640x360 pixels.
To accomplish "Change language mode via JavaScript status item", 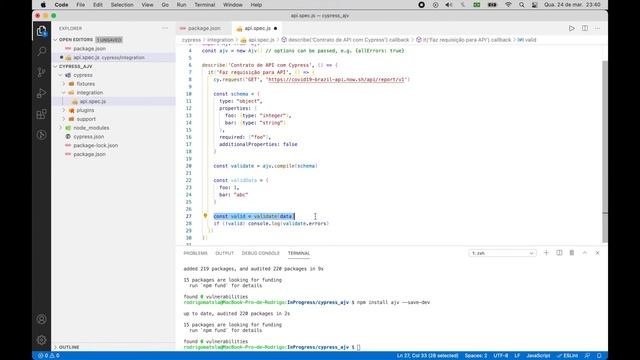I will 538,356.
